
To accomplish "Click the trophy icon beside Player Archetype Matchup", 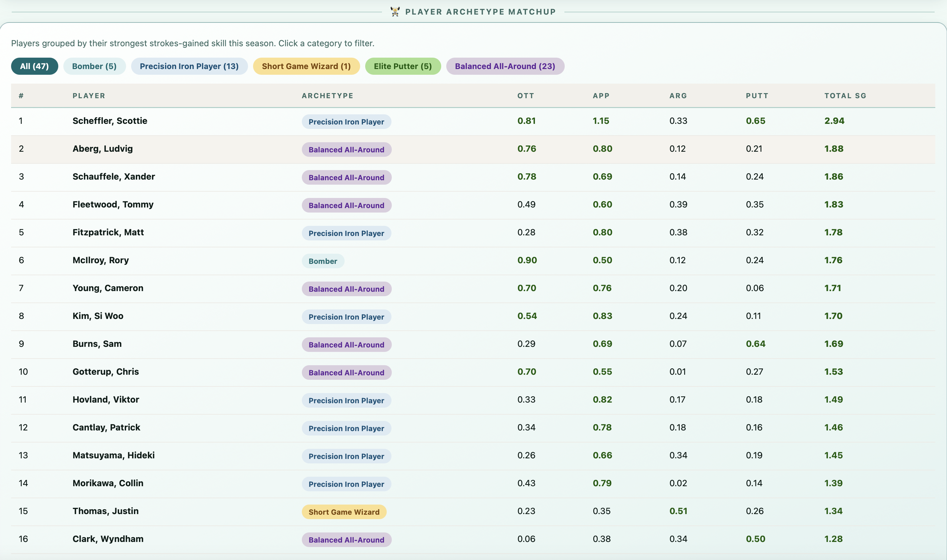I will click(395, 12).
